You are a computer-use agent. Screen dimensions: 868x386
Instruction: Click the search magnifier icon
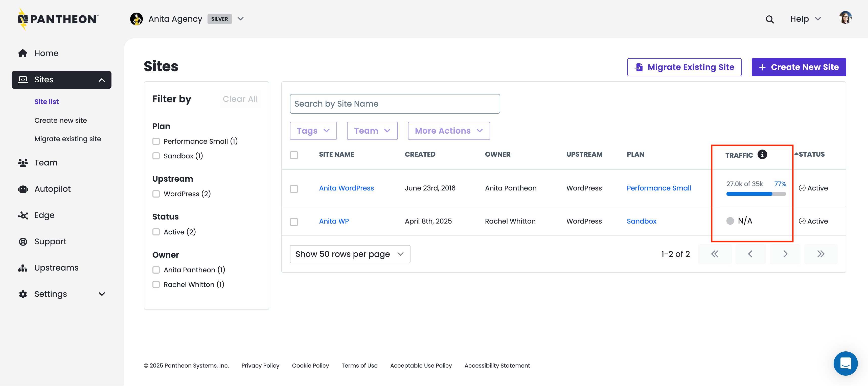[x=769, y=19]
